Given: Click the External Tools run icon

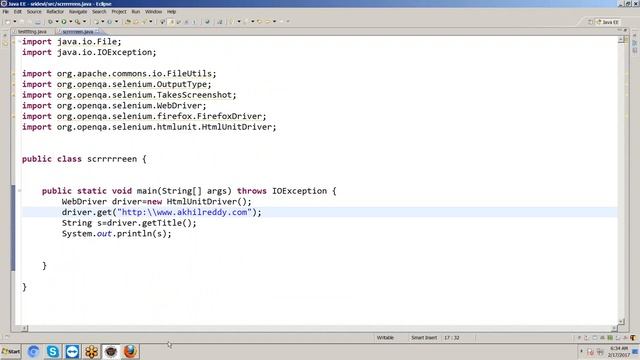Looking at the screenshot, I should [x=78, y=22].
